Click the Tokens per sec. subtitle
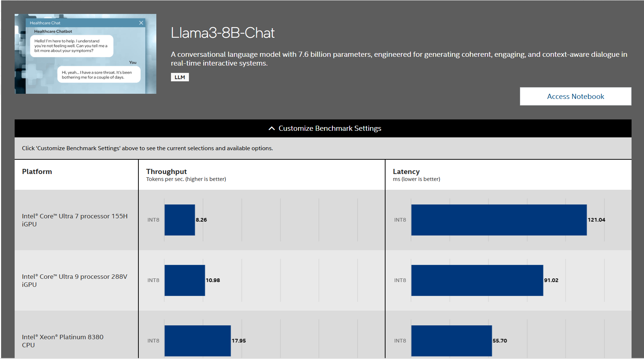Image resolution: width=644 pixels, height=359 pixels. pyautogui.click(x=186, y=179)
